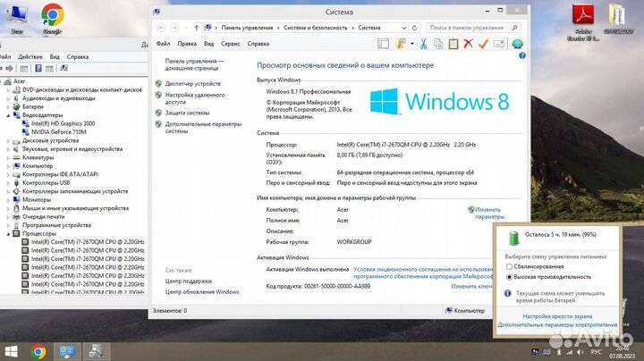Open the Файл menu in System window
644x361 pixels.
[163, 44]
